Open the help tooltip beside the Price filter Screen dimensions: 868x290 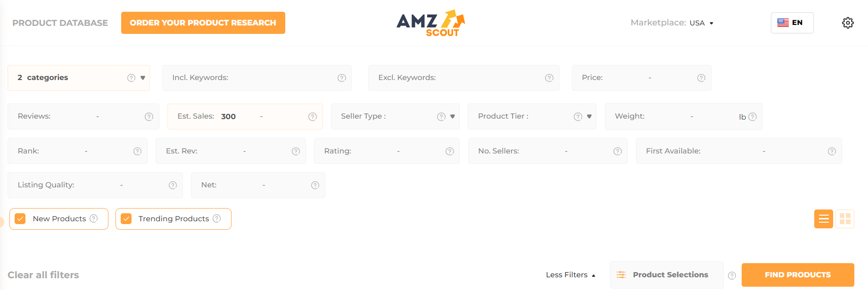(701, 78)
